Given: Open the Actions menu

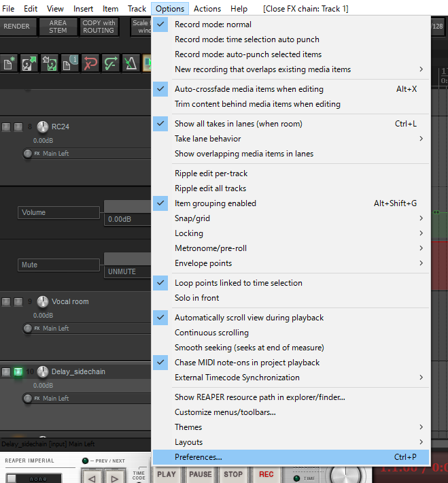Looking at the screenshot, I should point(207,9).
